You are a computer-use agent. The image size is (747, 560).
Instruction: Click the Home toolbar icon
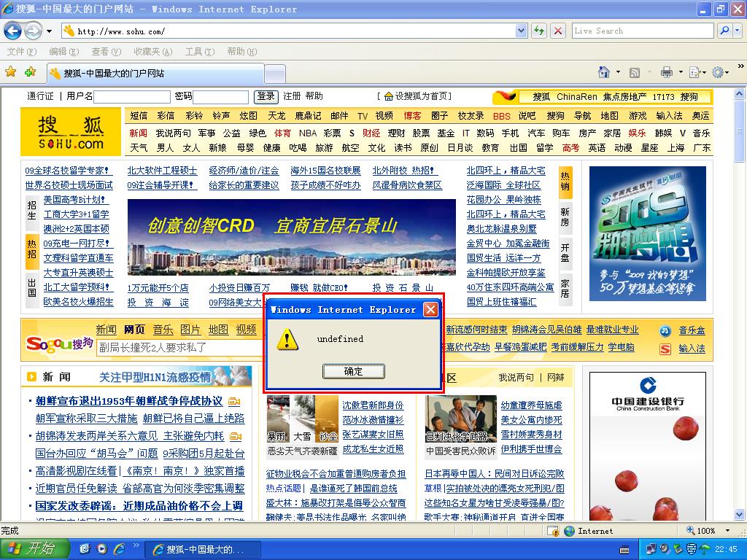point(603,72)
